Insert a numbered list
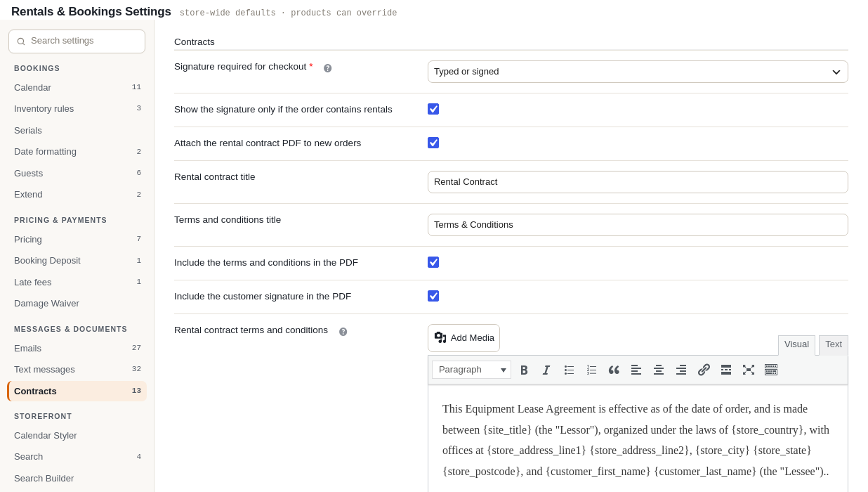The image size is (868, 492). [x=591, y=370]
